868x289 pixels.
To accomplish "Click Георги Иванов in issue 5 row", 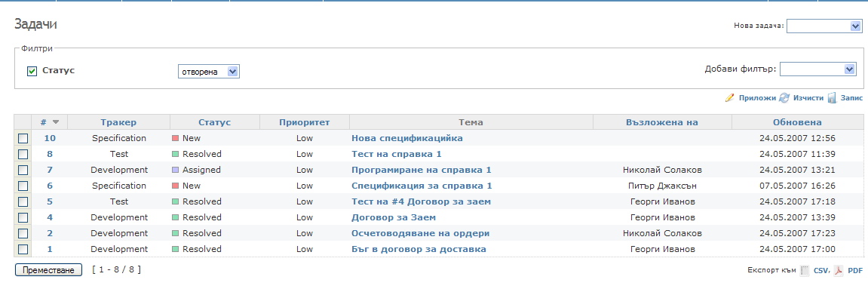I will pos(662,201).
